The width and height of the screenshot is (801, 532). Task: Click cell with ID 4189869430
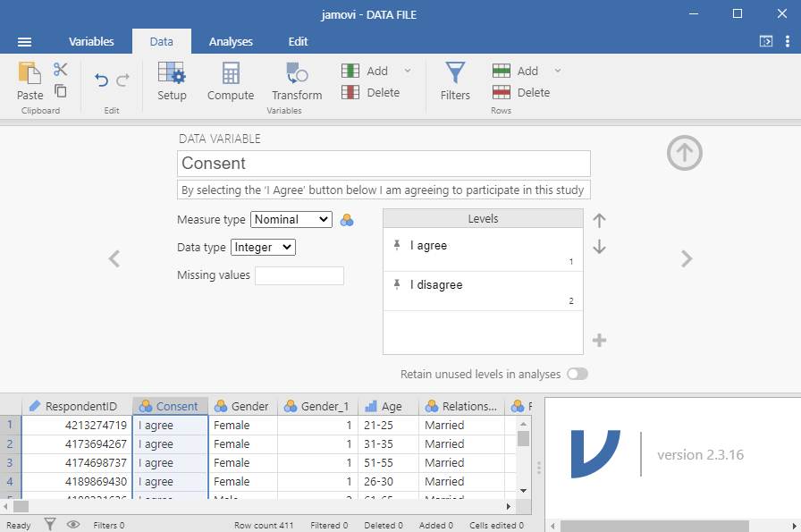(77, 481)
